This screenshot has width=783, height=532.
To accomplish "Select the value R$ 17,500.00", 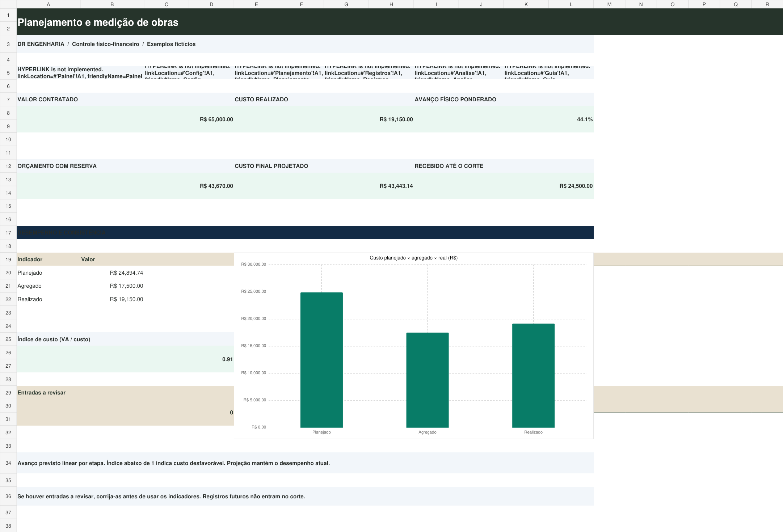I will tap(126, 286).
